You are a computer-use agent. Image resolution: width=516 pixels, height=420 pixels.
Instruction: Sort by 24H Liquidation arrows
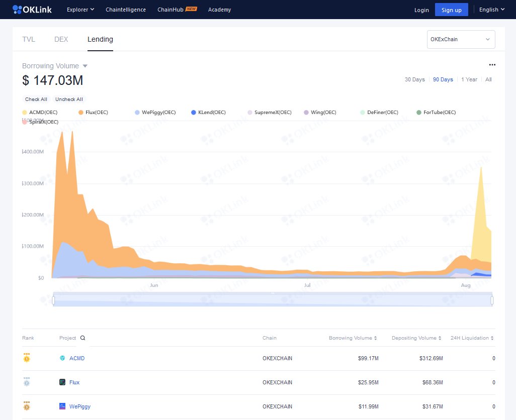tap(492, 338)
